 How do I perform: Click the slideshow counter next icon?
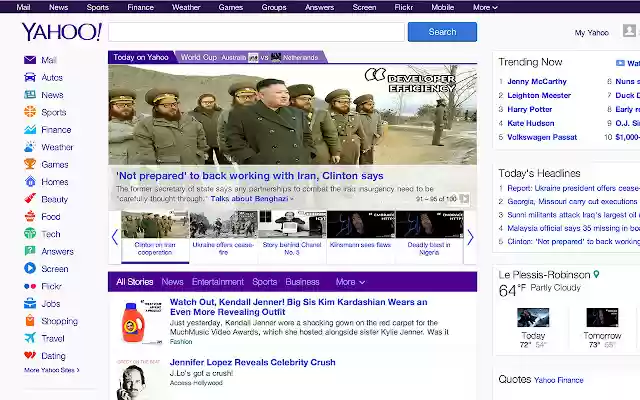click(x=464, y=199)
